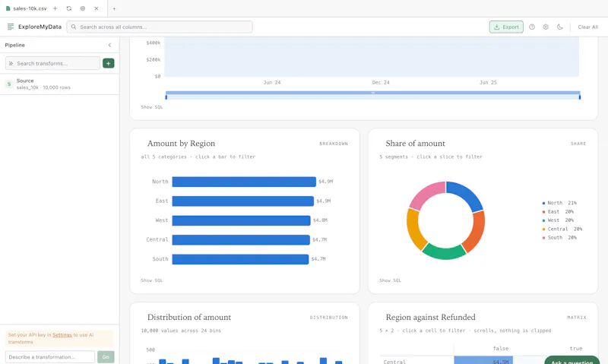This screenshot has height=364, width=608.
Task: Click the Amount by Region title
Action: (x=181, y=144)
